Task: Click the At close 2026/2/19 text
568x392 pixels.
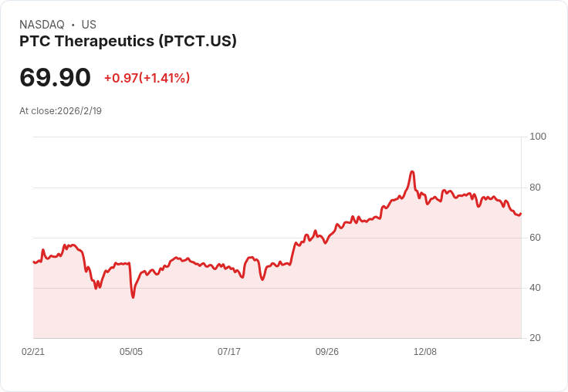Action: [60, 110]
